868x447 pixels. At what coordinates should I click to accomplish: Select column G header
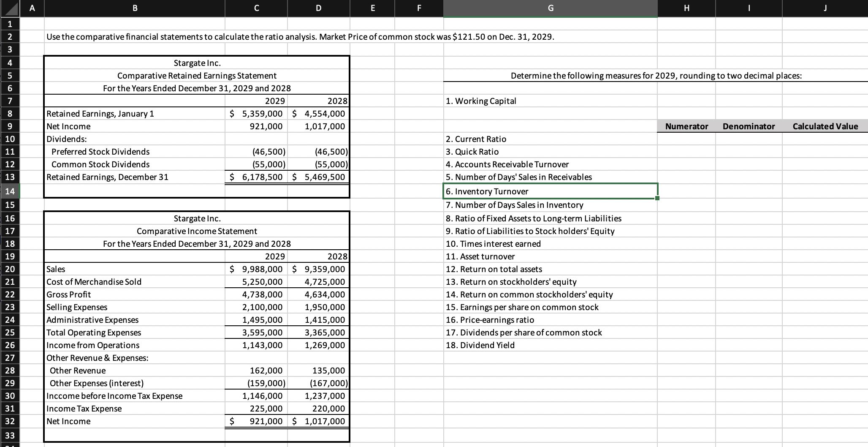point(550,8)
